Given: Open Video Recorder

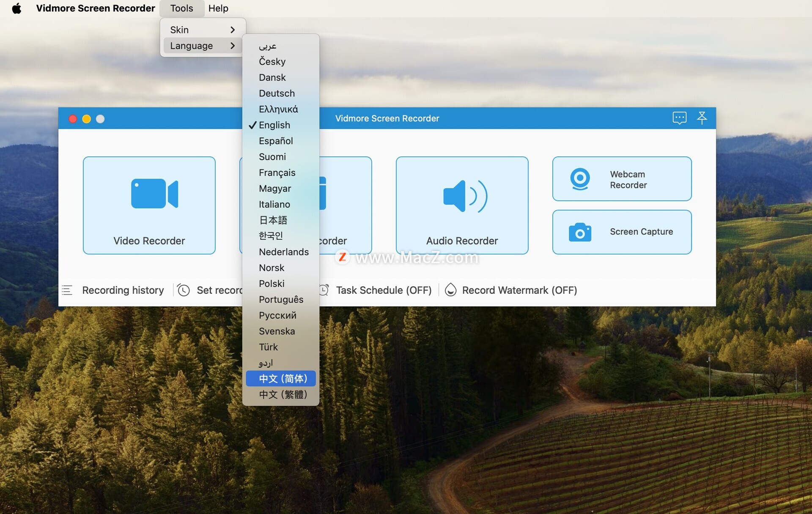Looking at the screenshot, I should pos(149,205).
